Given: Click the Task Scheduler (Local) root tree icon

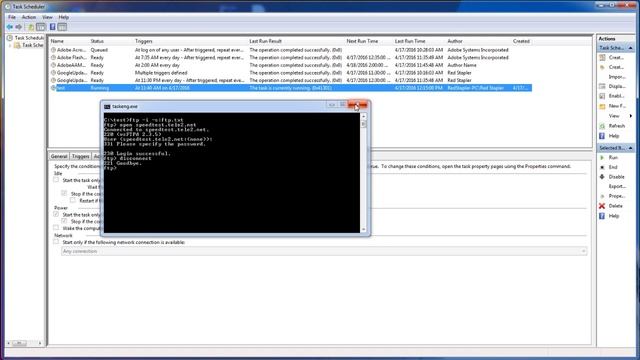Looking at the screenshot, I should [x=9, y=38].
